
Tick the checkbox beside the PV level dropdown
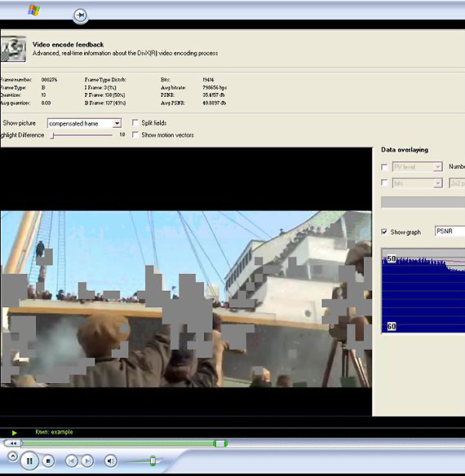384,167
